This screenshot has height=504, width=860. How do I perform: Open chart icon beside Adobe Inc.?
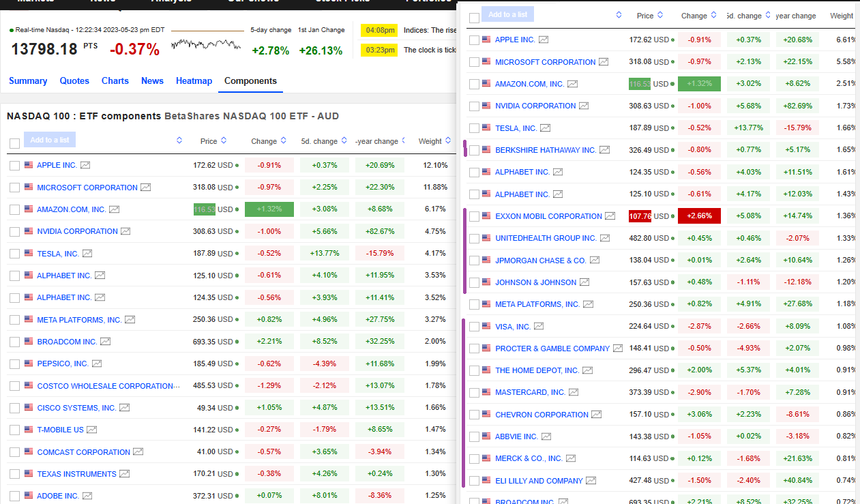[x=87, y=496]
